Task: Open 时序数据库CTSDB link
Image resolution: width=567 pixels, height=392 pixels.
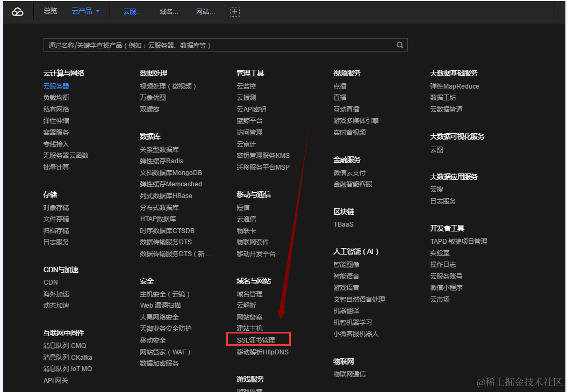Action: (167, 230)
